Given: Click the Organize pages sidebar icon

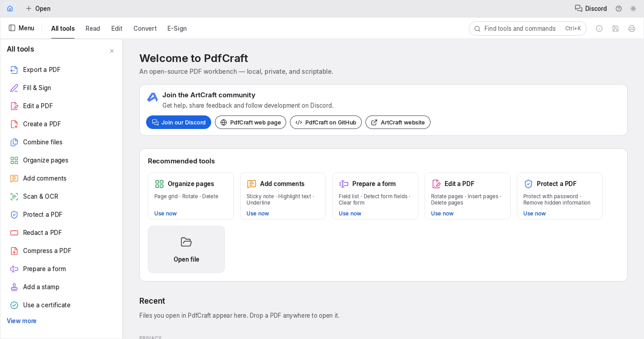Looking at the screenshot, I should [x=14, y=160].
